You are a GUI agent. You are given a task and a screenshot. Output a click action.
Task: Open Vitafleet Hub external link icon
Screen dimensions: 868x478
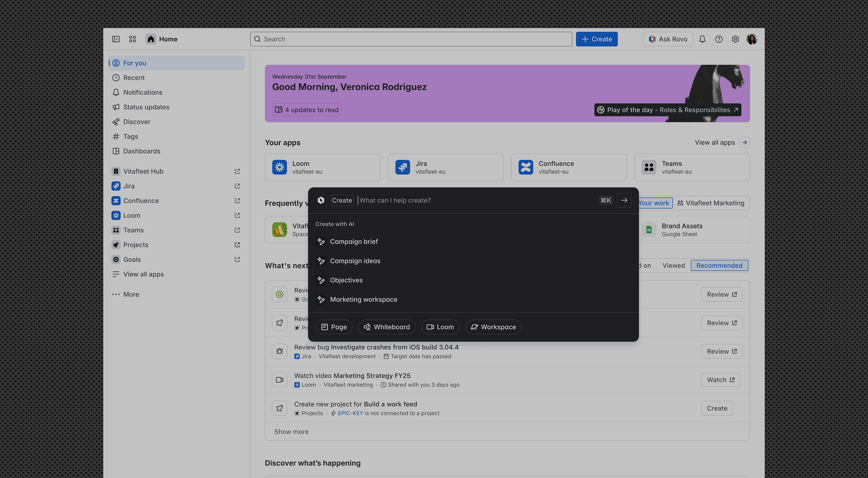tap(237, 171)
